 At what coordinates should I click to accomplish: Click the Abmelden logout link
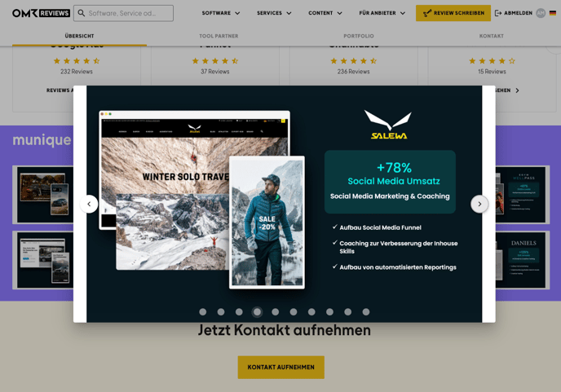pyautogui.click(x=514, y=13)
